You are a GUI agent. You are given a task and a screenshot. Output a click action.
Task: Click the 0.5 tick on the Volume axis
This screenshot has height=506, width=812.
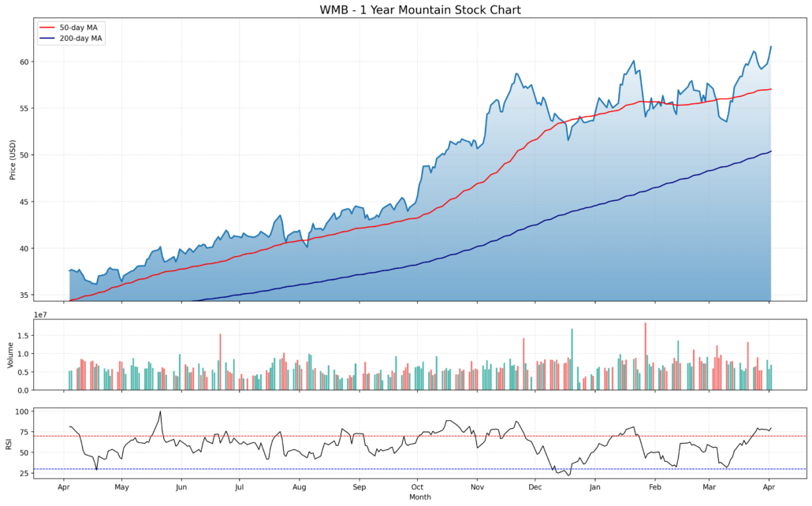click(x=23, y=372)
